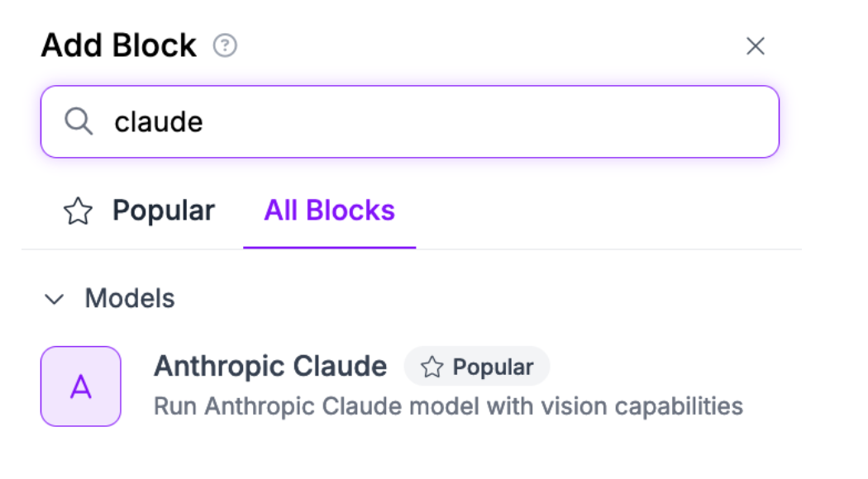This screenshot has width=868, height=479.
Task: Collapse the Models section chevron
Action: click(x=55, y=299)
